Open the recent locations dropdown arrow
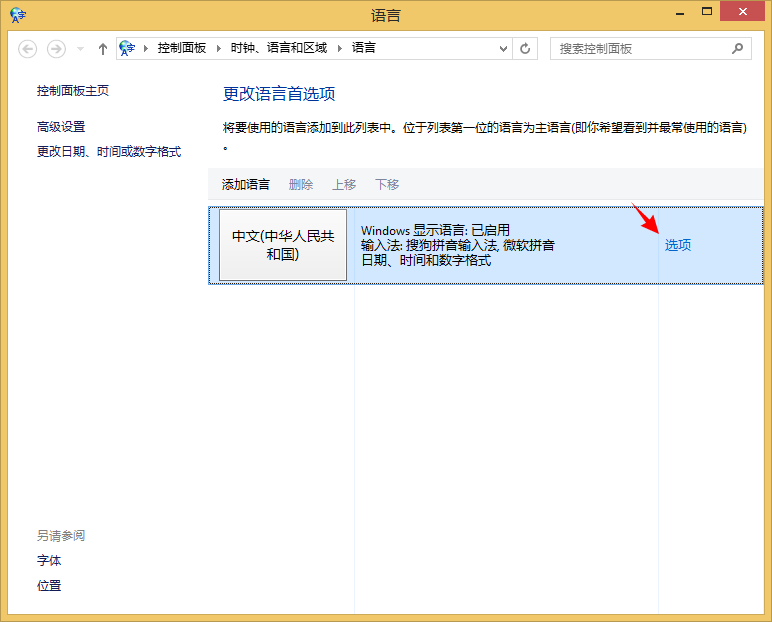This screenshot has height=622, width=772. click(x=80, y=49)
